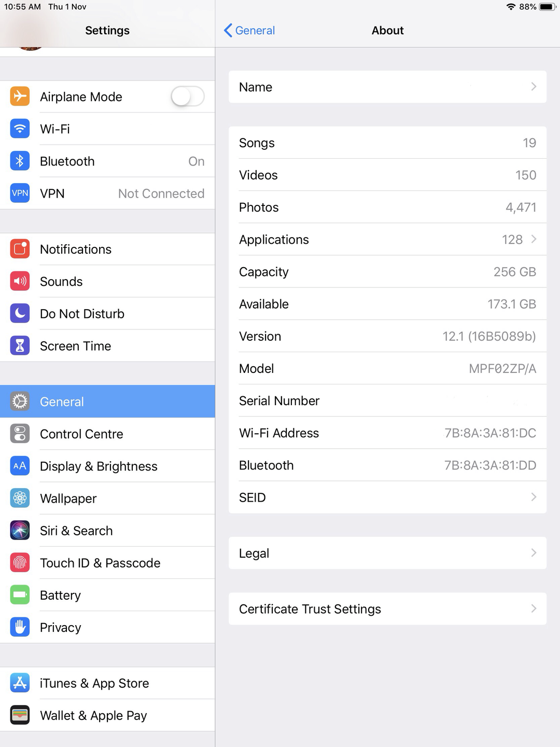The width and height of the screenshot is (560, 747).
Task: Open the Bluetooth icon in sidebar
Action: pyautogui.click(x=20, y=161)
